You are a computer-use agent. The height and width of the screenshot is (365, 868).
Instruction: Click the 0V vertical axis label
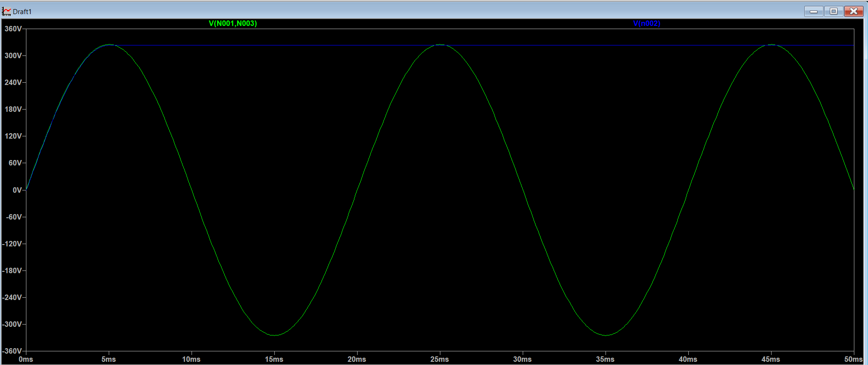[x=17, y=190]
